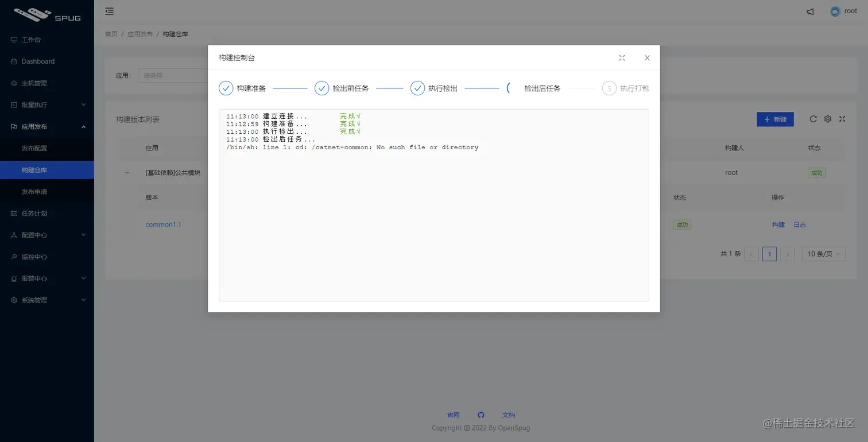Viewport: 868px width, 442px height.
Task: Click the 新建 button
Action: 775,119
